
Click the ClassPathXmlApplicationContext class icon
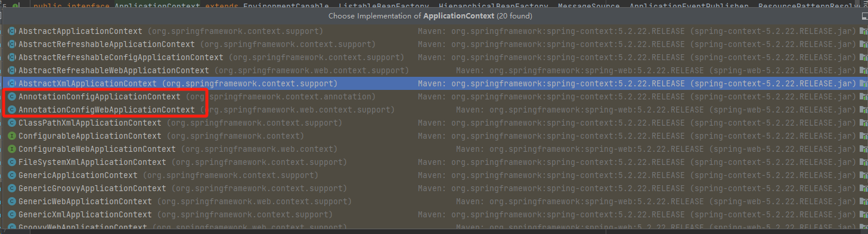[11, 123]
